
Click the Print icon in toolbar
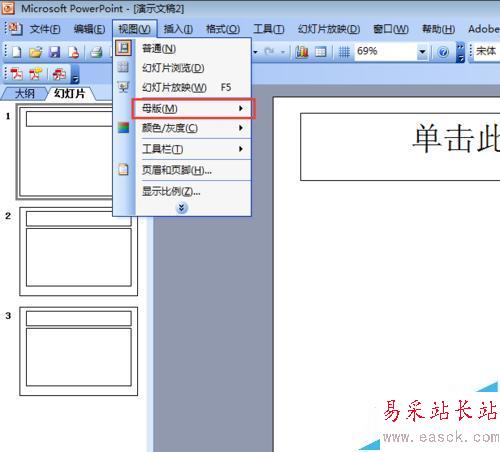coord(97,52)
